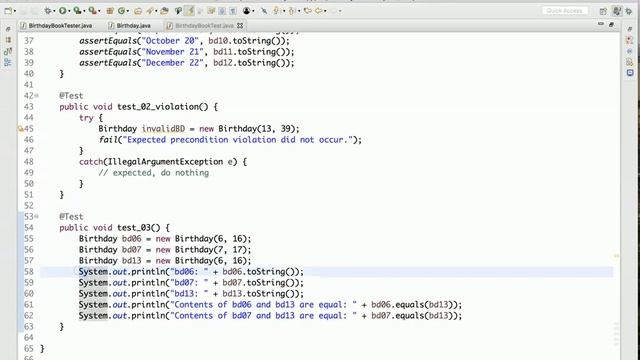This screenshot has height=360, width=640.
Task: Open the type hierarchy left sidebar icon
Action: coord(8,51)
